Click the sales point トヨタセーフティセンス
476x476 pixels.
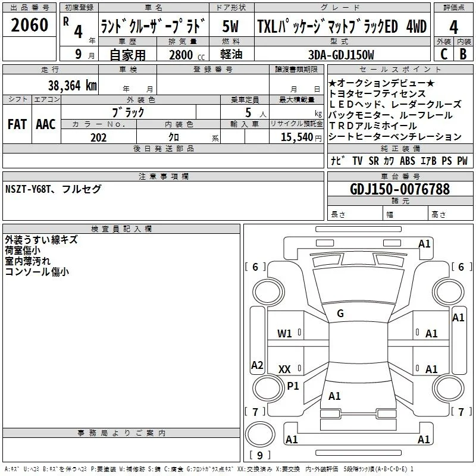377,94
